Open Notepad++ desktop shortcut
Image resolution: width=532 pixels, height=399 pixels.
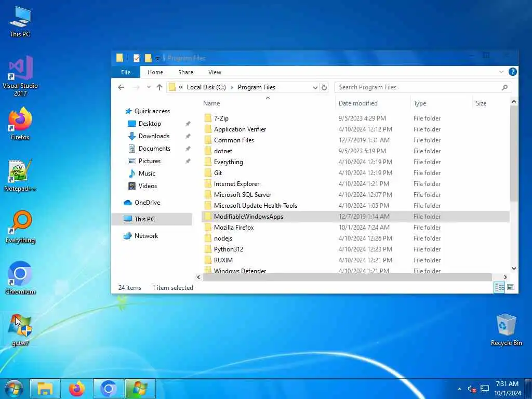point(20,175)
